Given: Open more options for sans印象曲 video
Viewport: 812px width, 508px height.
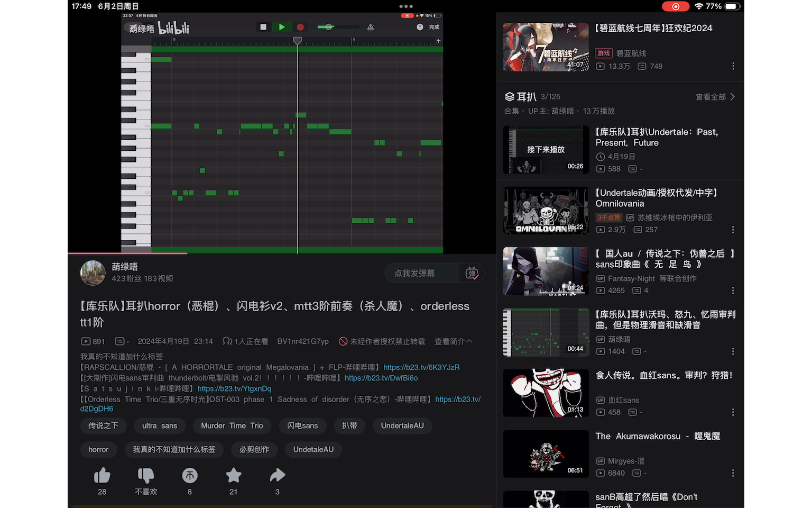Looking at the screenshot, I should click(733, 291).
